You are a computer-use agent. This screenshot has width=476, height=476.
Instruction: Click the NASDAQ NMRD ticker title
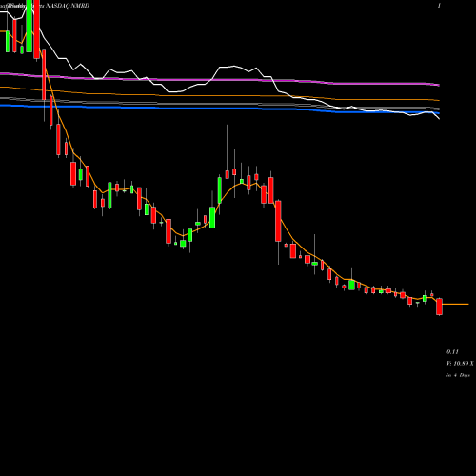(x=68, y=6)
